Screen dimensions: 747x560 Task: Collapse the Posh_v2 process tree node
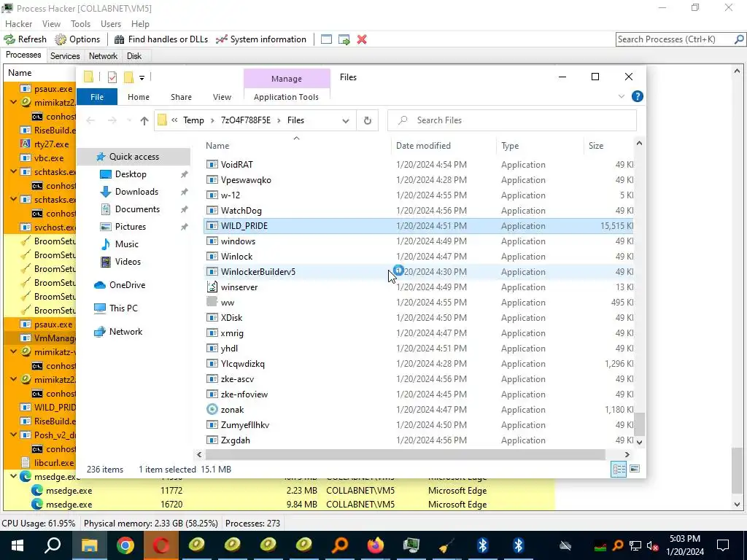click(x=13, y=435)
